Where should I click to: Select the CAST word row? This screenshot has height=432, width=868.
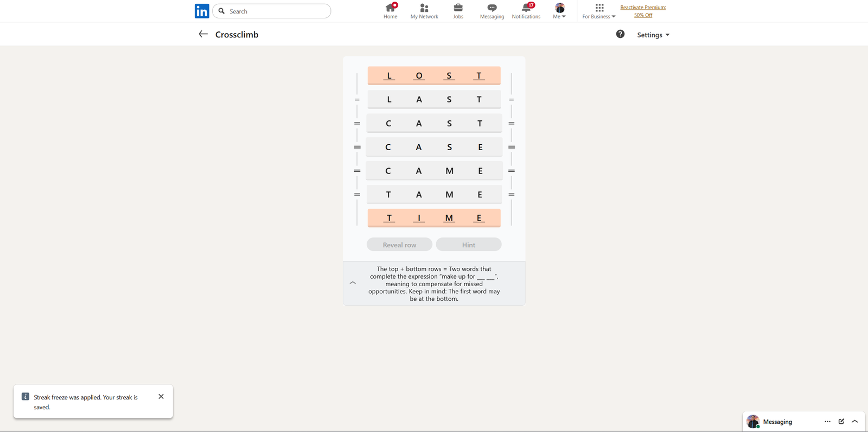[434, 124]
